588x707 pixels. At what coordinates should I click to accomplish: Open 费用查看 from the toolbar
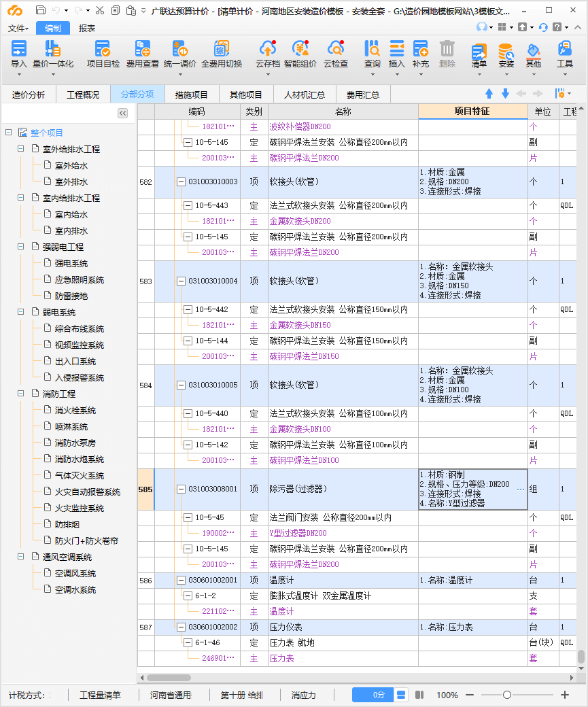point(143,50)
